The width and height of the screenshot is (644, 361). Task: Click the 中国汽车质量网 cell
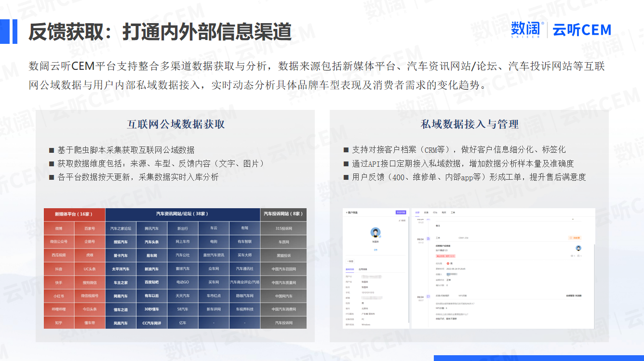click(x=283, y=282)
